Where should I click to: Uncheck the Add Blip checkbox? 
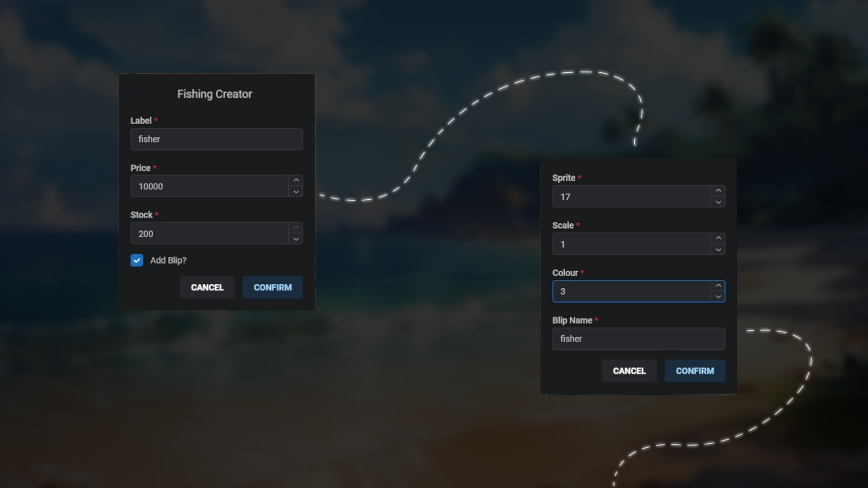(137, 260)
